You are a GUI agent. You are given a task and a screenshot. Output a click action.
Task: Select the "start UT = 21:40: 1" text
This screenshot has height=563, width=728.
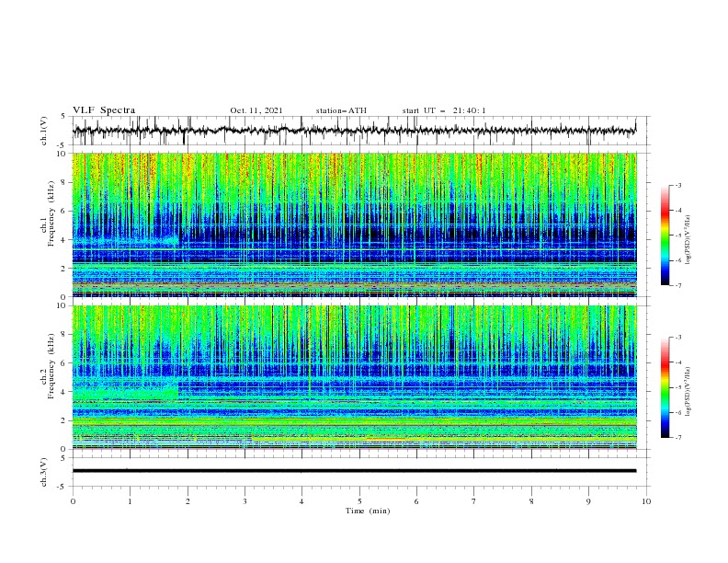(444, 110)
